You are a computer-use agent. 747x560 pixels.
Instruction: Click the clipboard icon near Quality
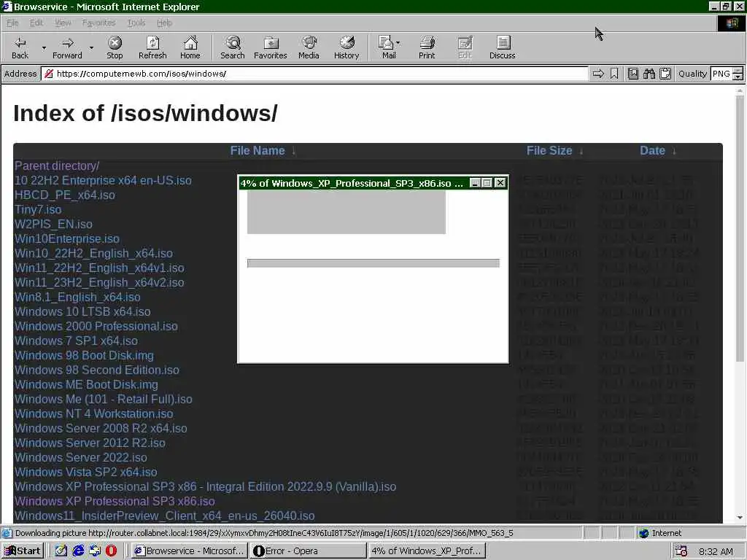[665, 74]
